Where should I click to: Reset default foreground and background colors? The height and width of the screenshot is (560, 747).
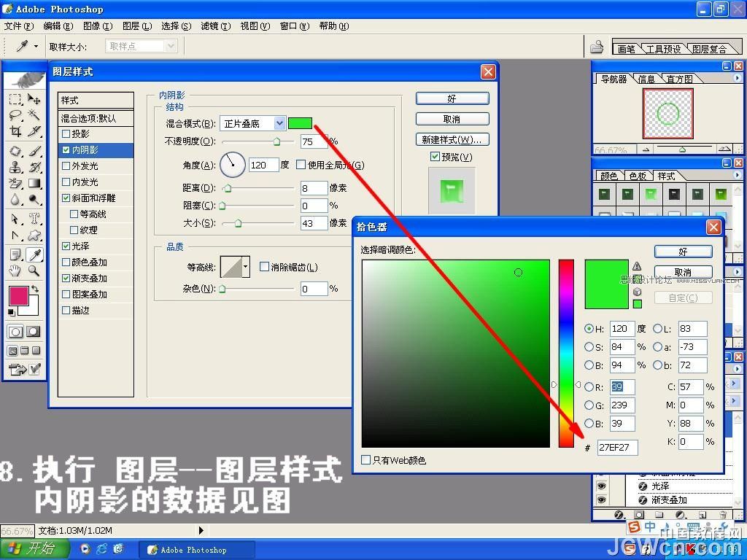click(x=12, y=312)
